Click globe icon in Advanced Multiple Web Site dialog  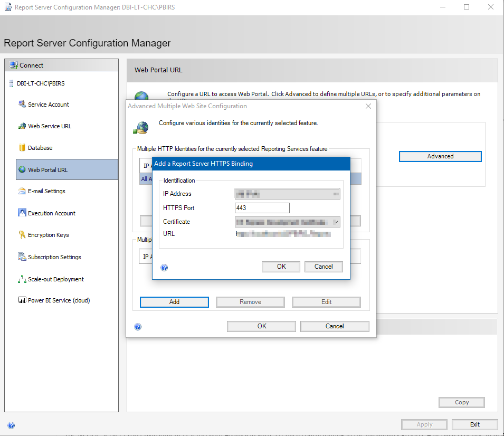(141, 128)
